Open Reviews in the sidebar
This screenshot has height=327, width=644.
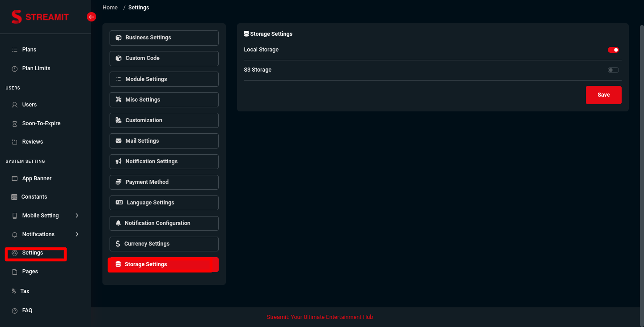pos(33,142)
